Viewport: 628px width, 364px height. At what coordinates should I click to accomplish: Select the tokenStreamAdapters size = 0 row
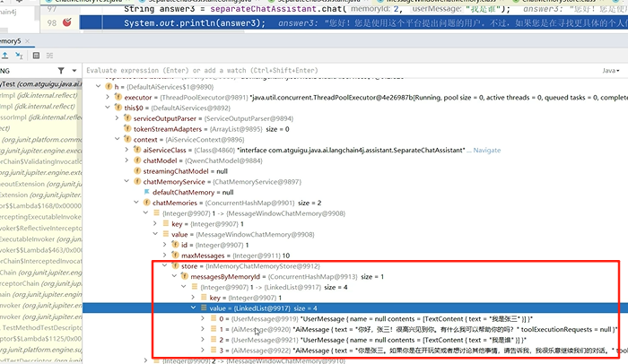(x=355, y=129)
